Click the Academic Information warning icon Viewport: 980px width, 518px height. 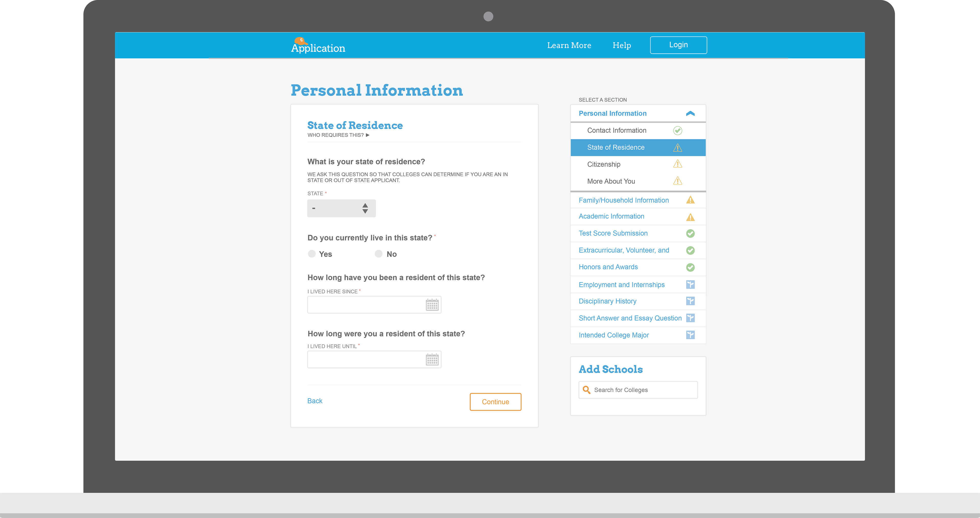tap(690, 217)
